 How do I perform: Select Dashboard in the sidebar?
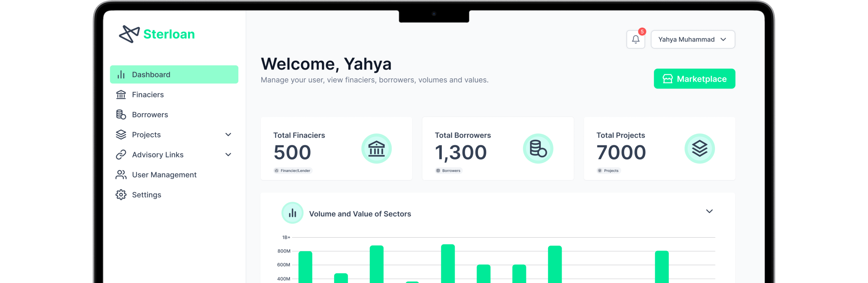174,74
